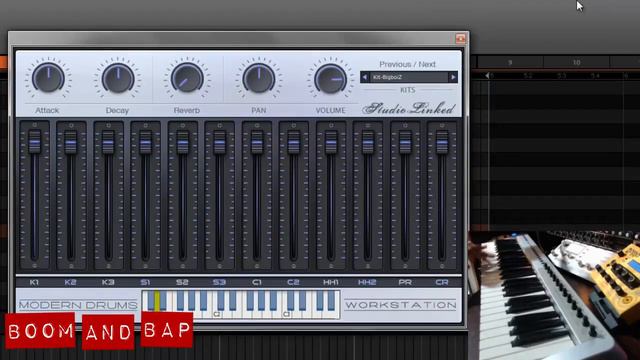
Task: Click bar 9 in the DAW timeline ruler
Action: pyautogui.click(x=510, y=62)
